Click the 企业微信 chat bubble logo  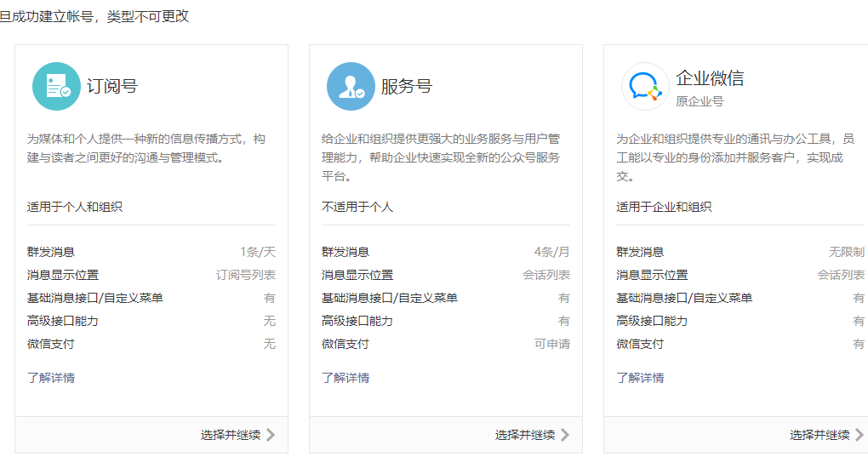pyautogui.click(x=645, y=87)
